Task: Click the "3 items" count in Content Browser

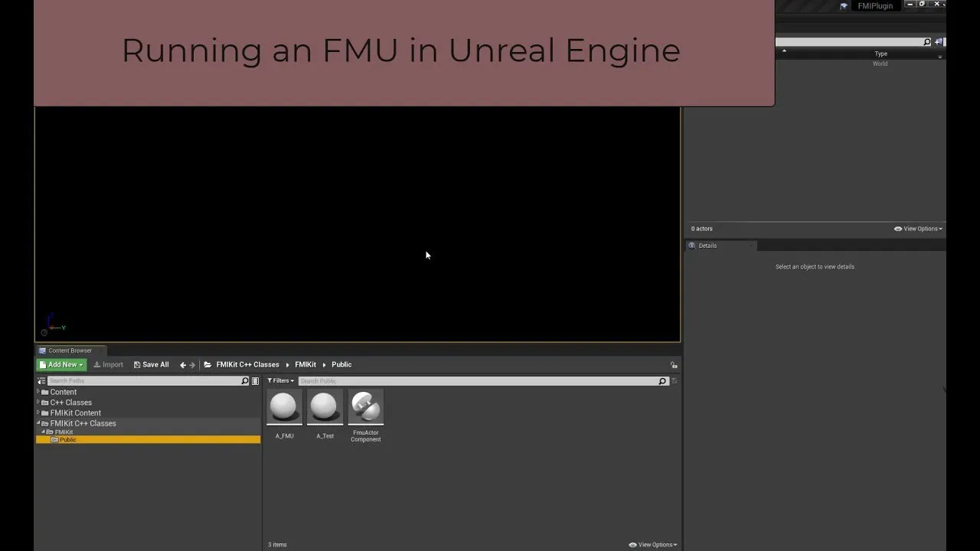Action: coord(277,545)
